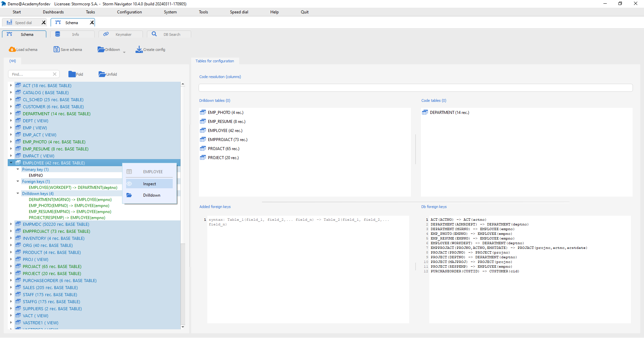Click table icon beside EMP_PHOTO in drilldown tables

[203, 113]
